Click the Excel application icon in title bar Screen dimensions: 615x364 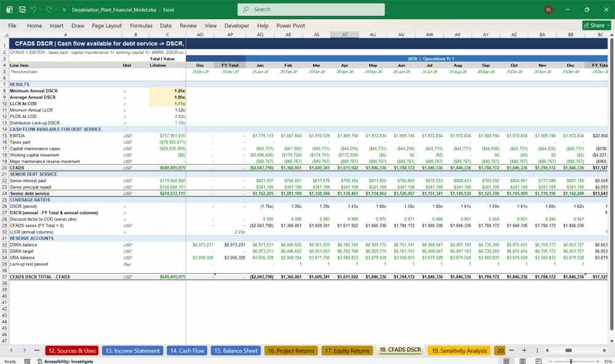pos(9,9)
